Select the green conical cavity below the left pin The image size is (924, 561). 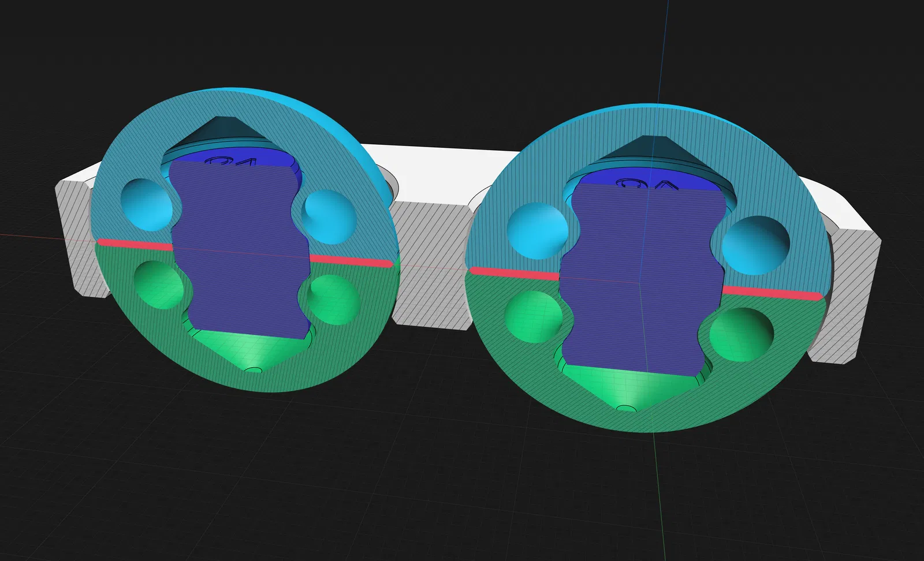251,351
